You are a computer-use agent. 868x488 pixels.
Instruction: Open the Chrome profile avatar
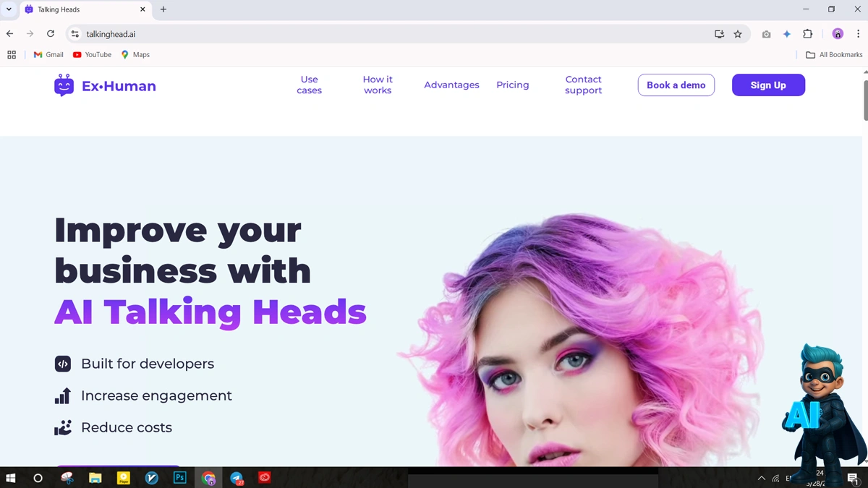tap(838, 34)
